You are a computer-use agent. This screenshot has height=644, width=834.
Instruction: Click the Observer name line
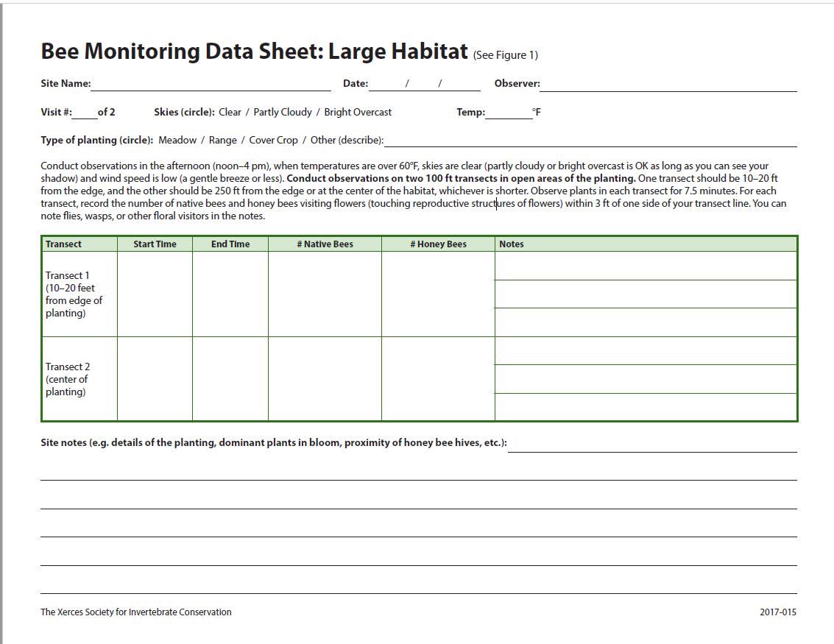(668, 84)
